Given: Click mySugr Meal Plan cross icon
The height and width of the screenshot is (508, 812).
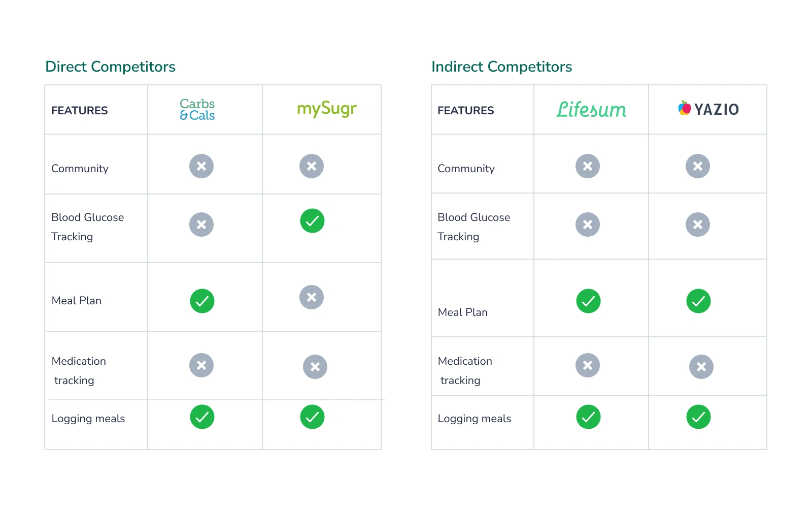Looking at the screenshot, I should 312,297.
